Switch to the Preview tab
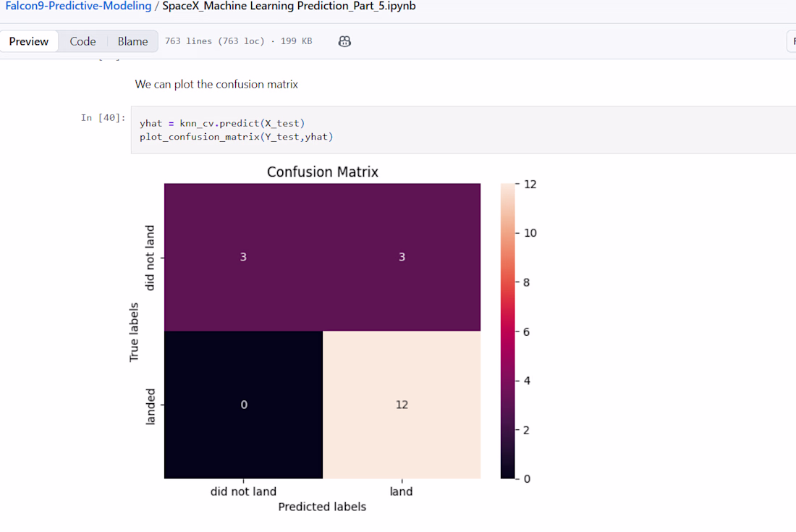Image resolution: width=796 pixels, height=532 pixels. (29, 41)
